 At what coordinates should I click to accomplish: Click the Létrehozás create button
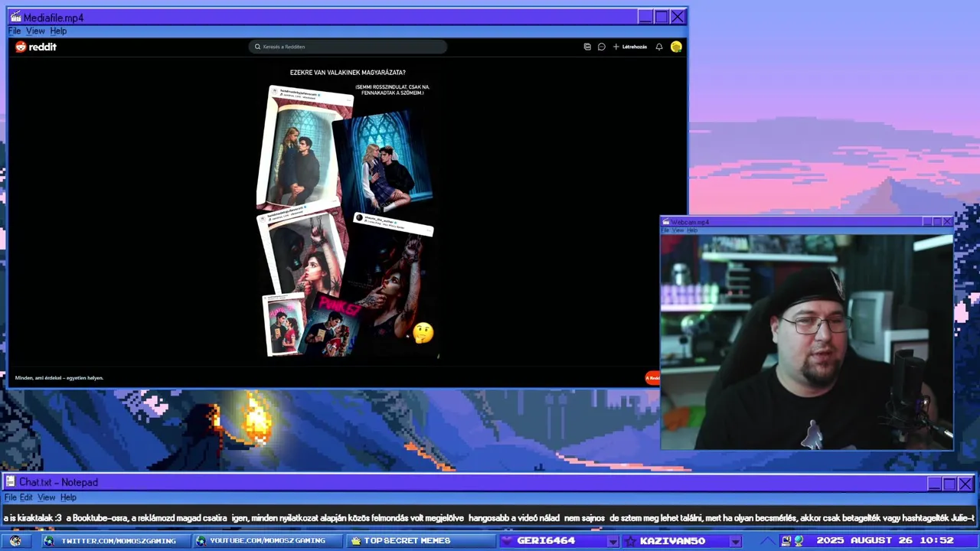click(x=630, y=47)
